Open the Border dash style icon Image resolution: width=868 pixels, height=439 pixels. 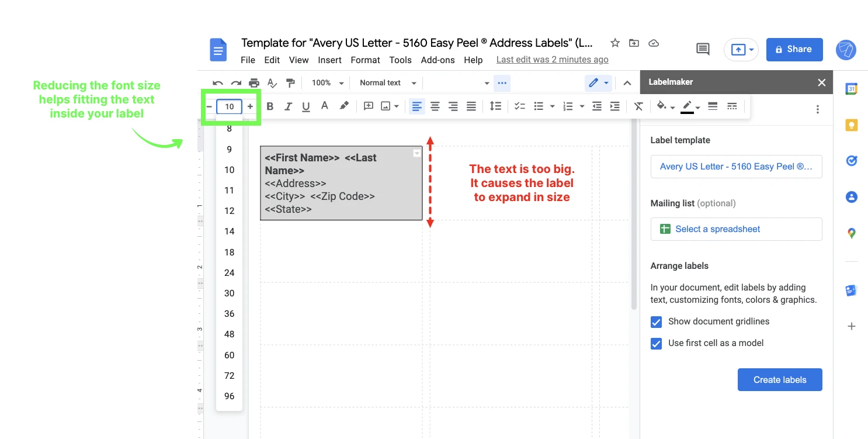click(732, 106)
